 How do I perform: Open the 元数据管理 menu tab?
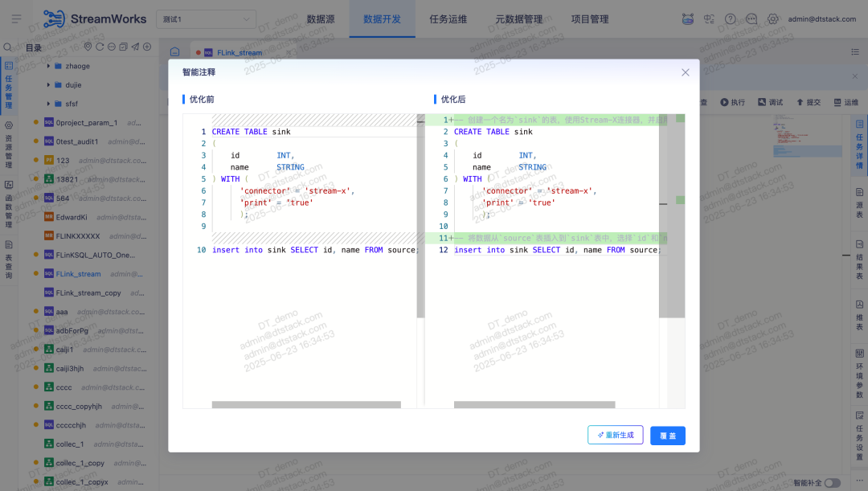coord(518,18)
